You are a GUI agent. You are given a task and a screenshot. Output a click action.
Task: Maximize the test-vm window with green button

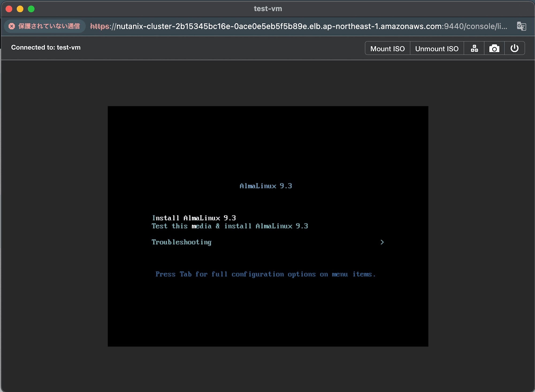point(31,9)
